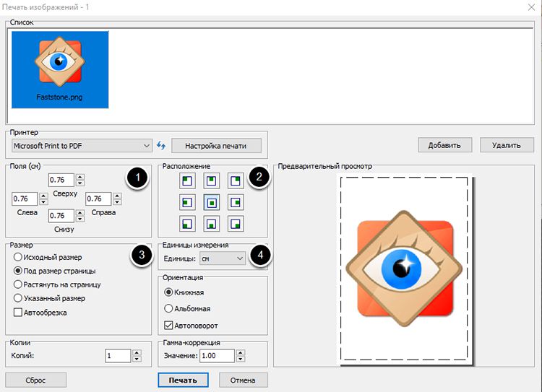The width and height of the screenshot is (542, 392).
Task: Toggle the Автоповорот checkbox
Action: pos(191,326)
